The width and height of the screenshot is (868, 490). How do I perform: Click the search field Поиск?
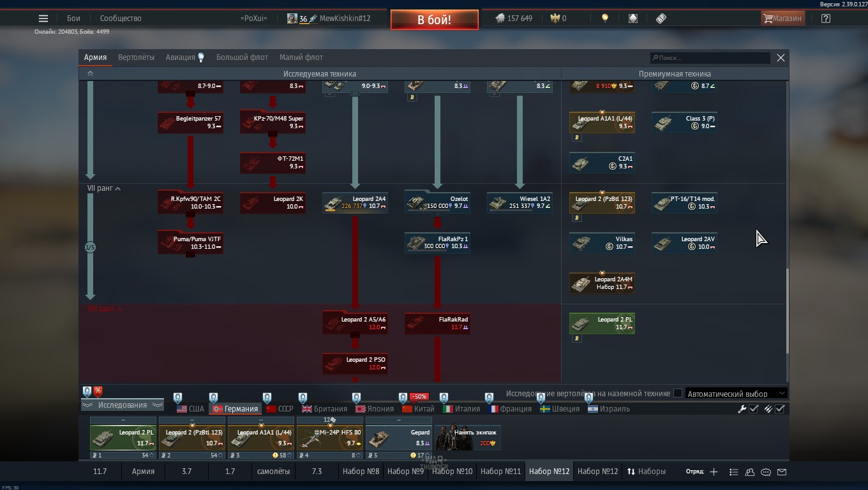tap(710, 58)
